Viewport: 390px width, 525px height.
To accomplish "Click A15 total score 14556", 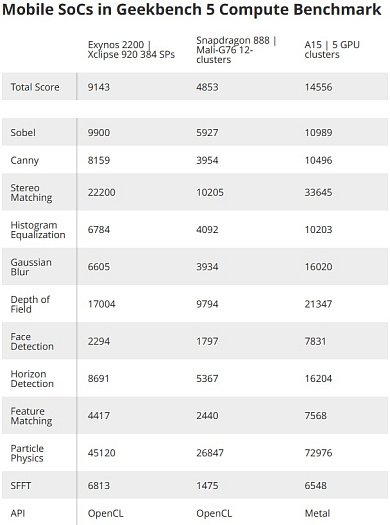I will pyautogui.click(x=318, y=87).
